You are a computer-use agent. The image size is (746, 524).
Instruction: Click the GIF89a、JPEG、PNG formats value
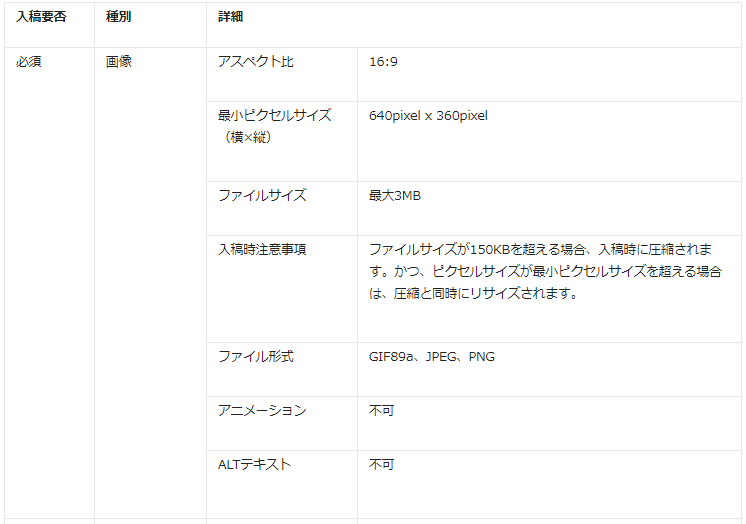pos(431,357)
